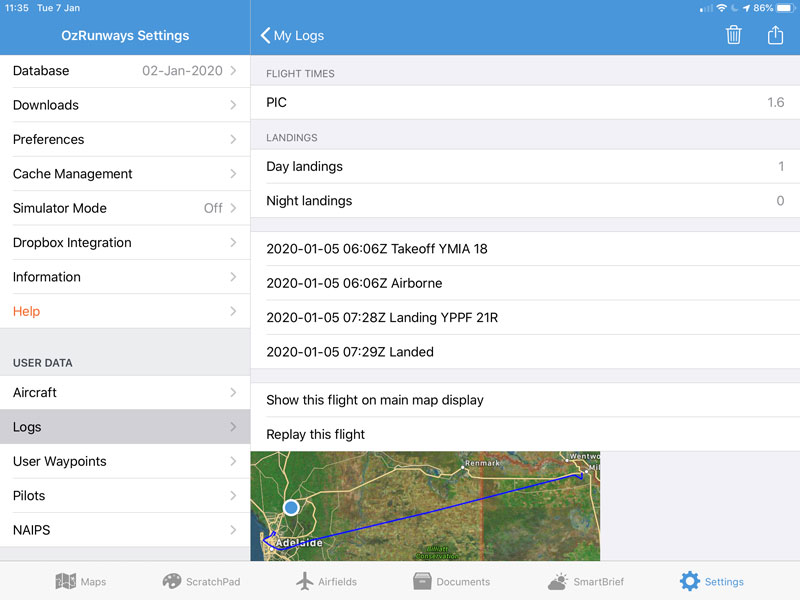Expand the Help row chevron
Viewport: 800px width, 600px height.
point(233,311)
